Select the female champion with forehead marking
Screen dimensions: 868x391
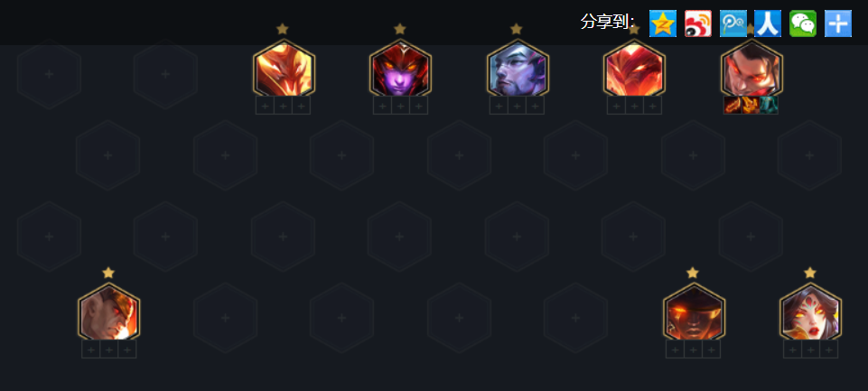(x=810, y=313)
